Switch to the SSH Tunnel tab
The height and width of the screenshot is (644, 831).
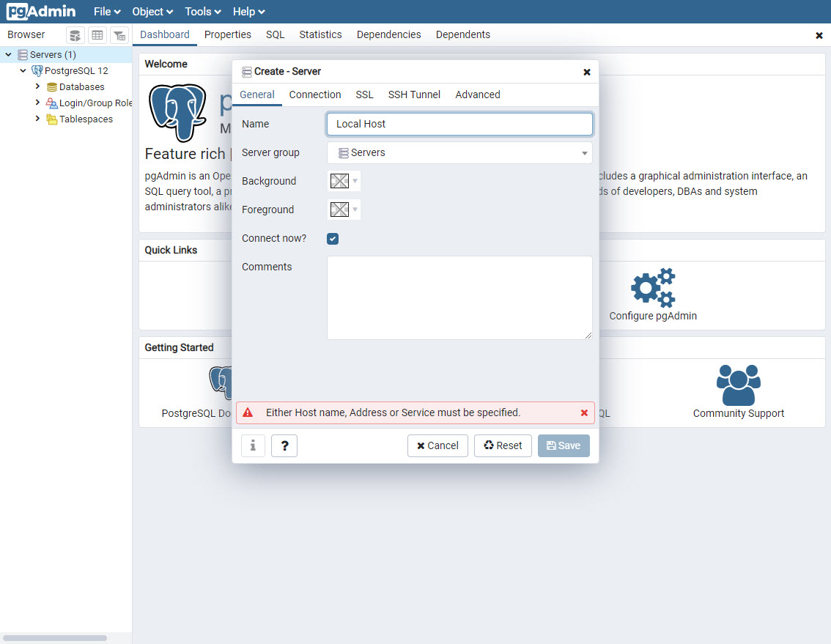pos(413,95)
